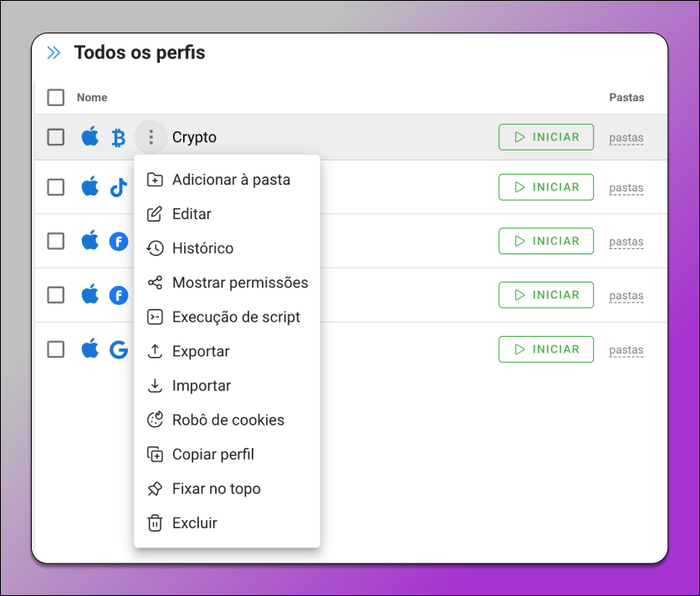Tick the checkbox on the Google profile row
This screenshot has height=596, width=700.
(56, 349)
